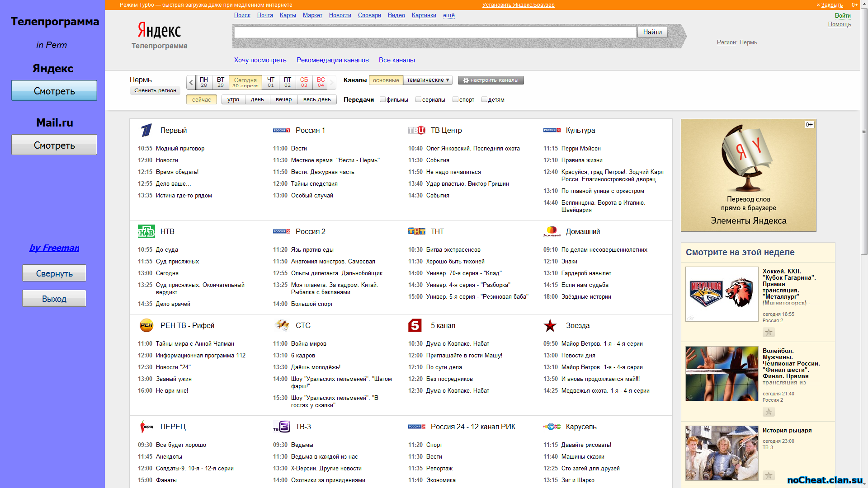The width and height of the screenshot is (868, 488).
Task: Click the Россия 24 channel logo
Action: click(416, 427)
